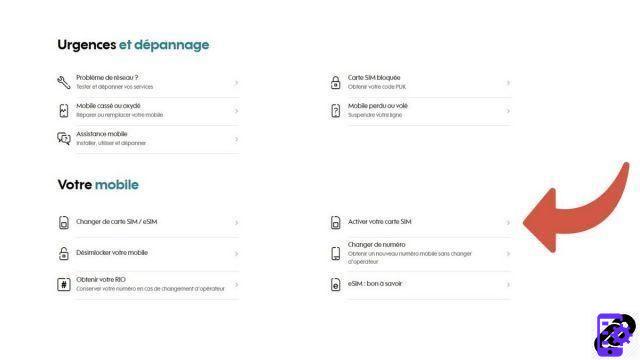This screenshot has height=360, width=640.
Task: Click the smartphone icon beside Changer de numéro
Action: (336, 253)
